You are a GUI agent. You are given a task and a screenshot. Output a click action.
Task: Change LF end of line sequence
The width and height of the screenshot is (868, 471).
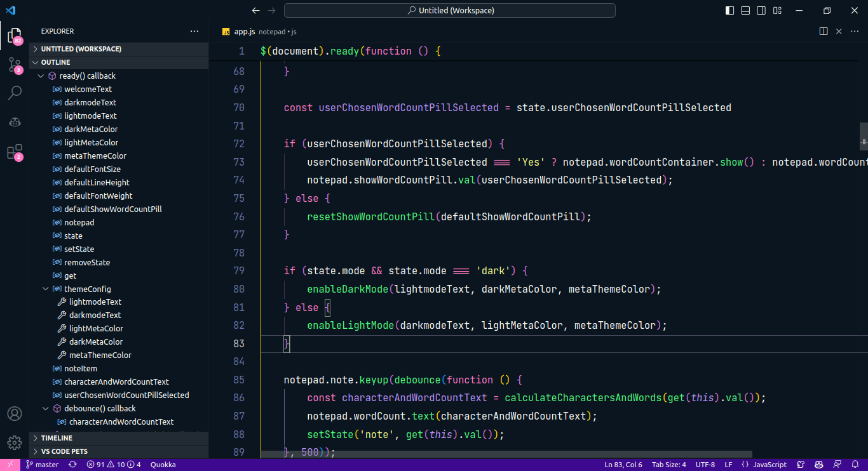[728, 465]
